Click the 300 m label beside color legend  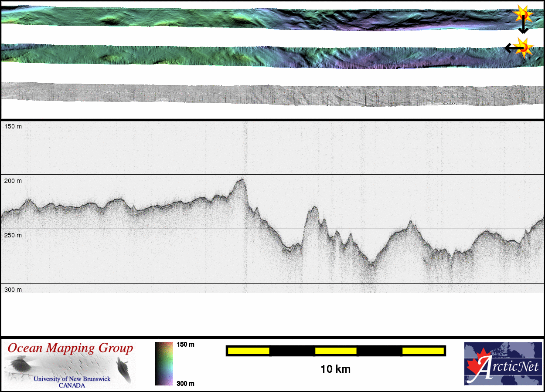[185, 383]
